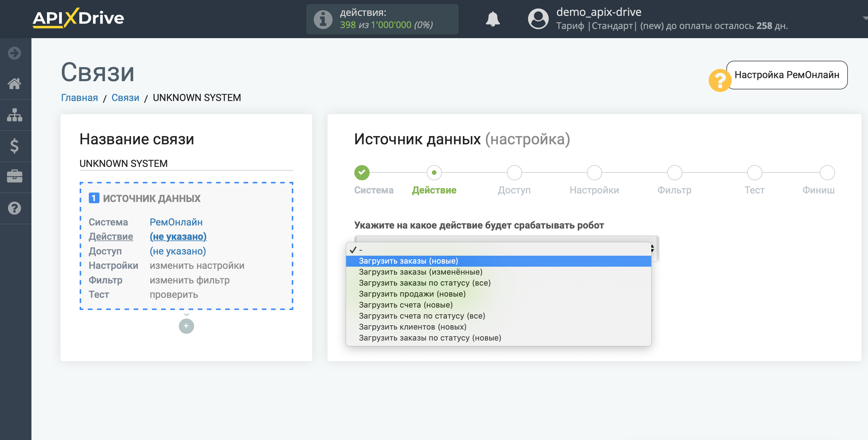Click the Тест step label

[x=754, y=190]
